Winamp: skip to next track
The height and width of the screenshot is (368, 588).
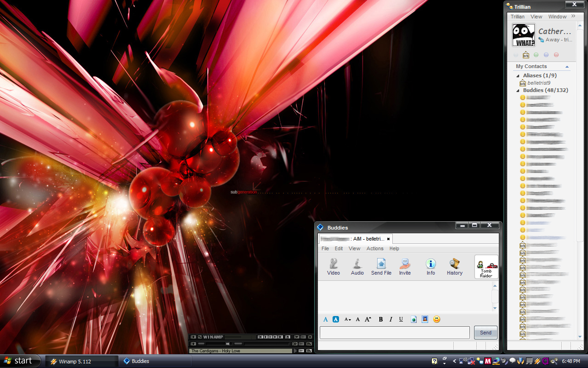coord(281,337)
